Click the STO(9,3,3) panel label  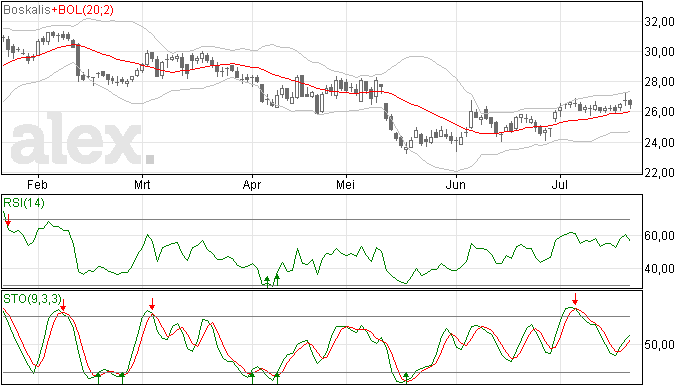(x=33, y=299)
